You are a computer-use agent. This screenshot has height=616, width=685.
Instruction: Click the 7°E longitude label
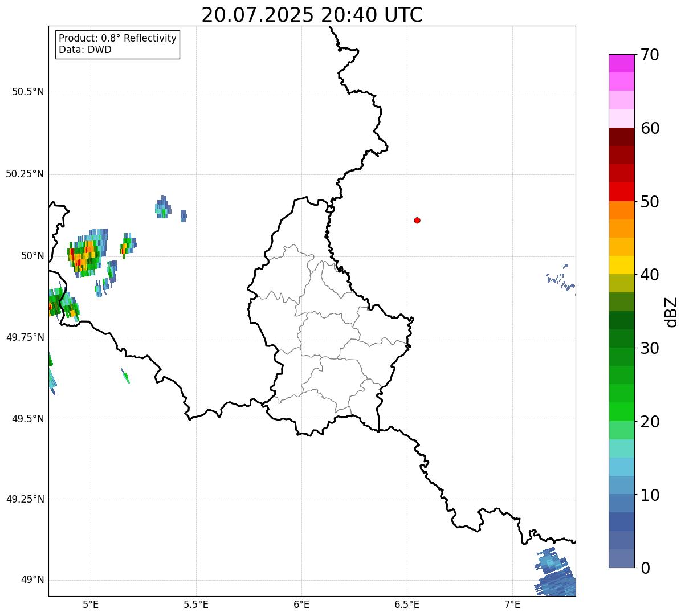tap(512, 604)
